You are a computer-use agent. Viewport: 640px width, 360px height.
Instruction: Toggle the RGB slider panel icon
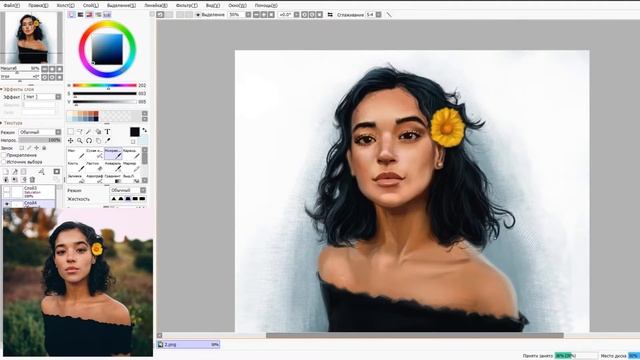(x=80, y=15)
